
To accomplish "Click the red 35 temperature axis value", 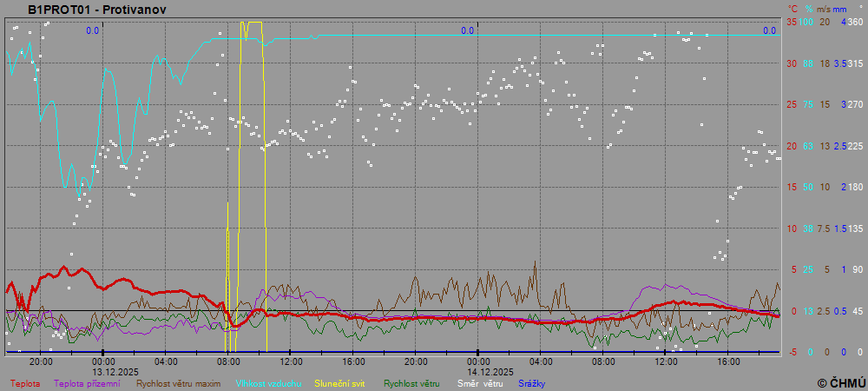I will [791, 22].
